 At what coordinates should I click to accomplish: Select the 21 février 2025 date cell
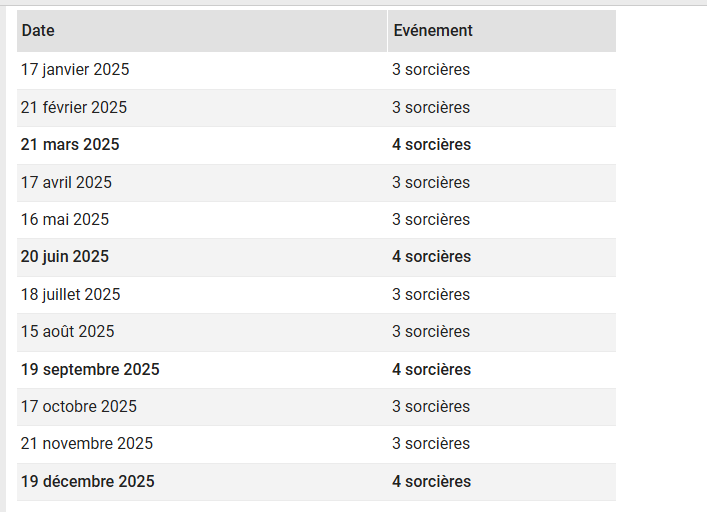74,107
